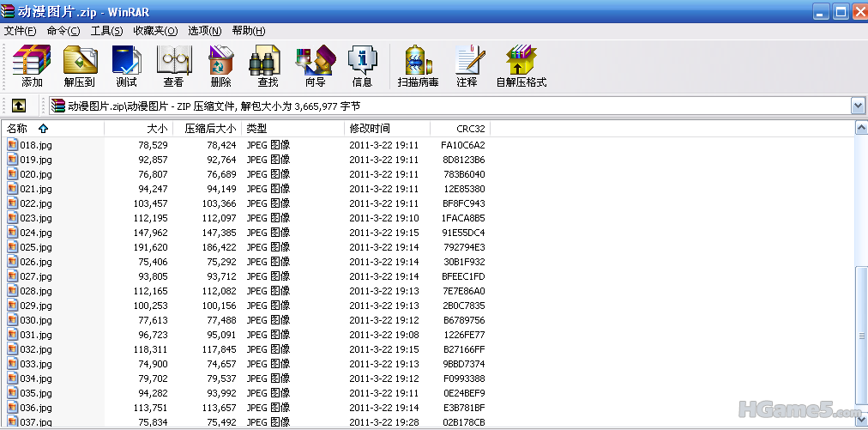Click the scrollbar up arrow
Viewport: 868px width, 430px height.
860,129
